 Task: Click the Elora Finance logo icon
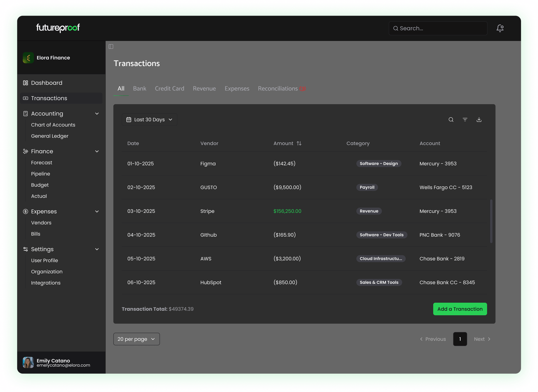tap(28, 58)
